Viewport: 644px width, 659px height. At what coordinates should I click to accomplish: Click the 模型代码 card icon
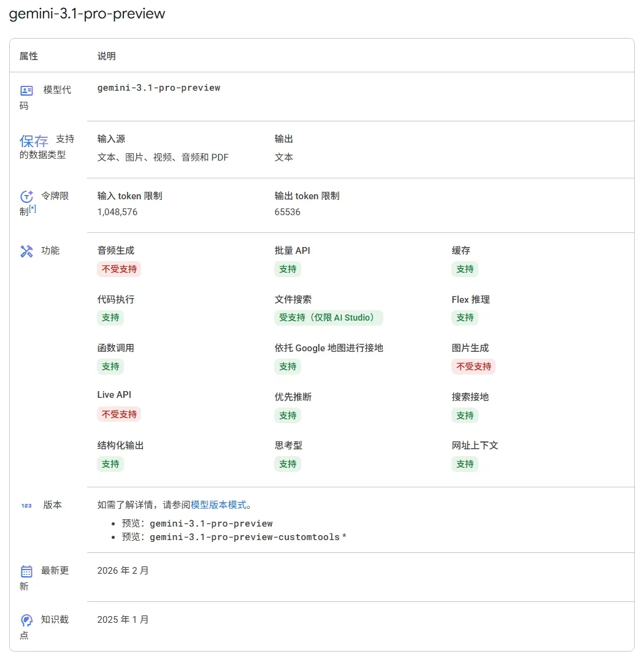pyautogui.click(x=26, y=90)
